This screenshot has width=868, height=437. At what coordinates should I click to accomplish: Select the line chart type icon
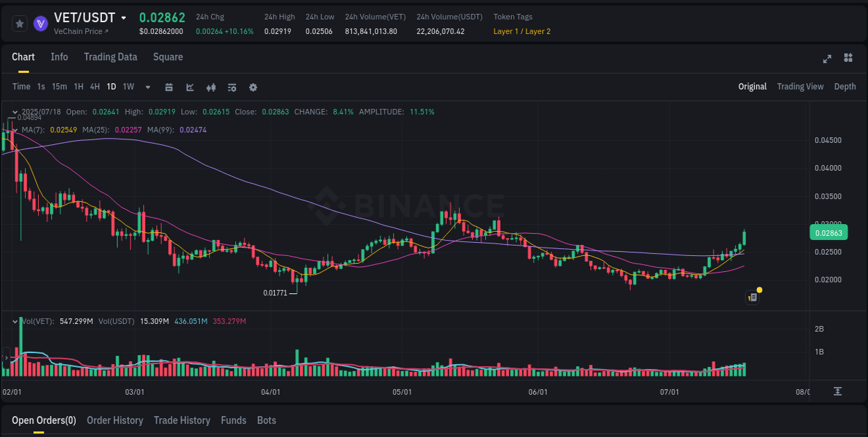pos(189,87)
